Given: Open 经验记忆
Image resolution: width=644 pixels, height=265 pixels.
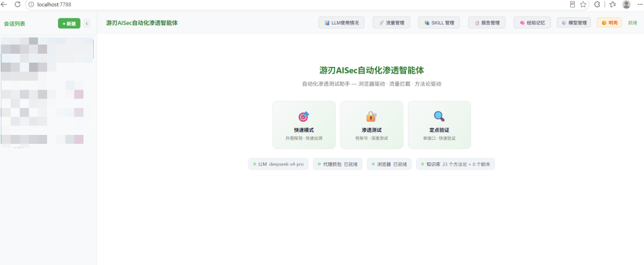Looking at the screenshot, I should point(532,23).
